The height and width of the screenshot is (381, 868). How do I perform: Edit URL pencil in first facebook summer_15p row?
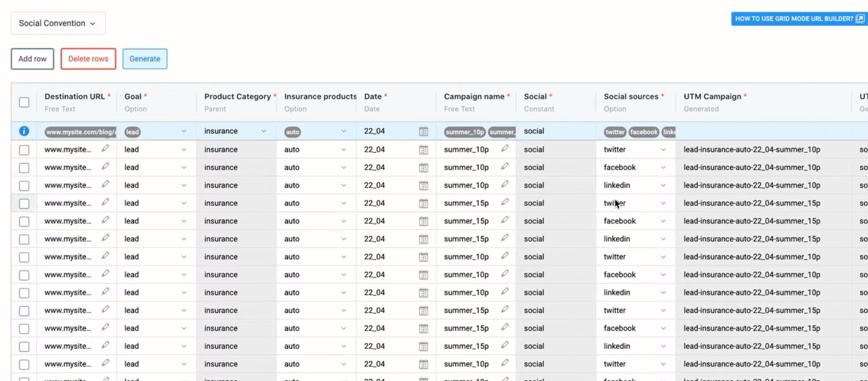pos(105,220)
